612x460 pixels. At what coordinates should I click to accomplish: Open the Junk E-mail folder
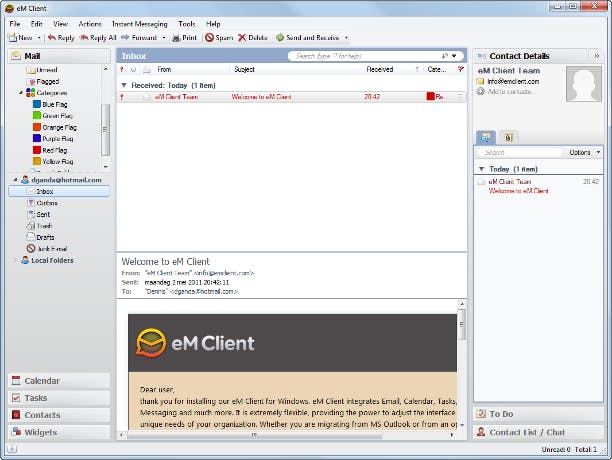[47, 249]
